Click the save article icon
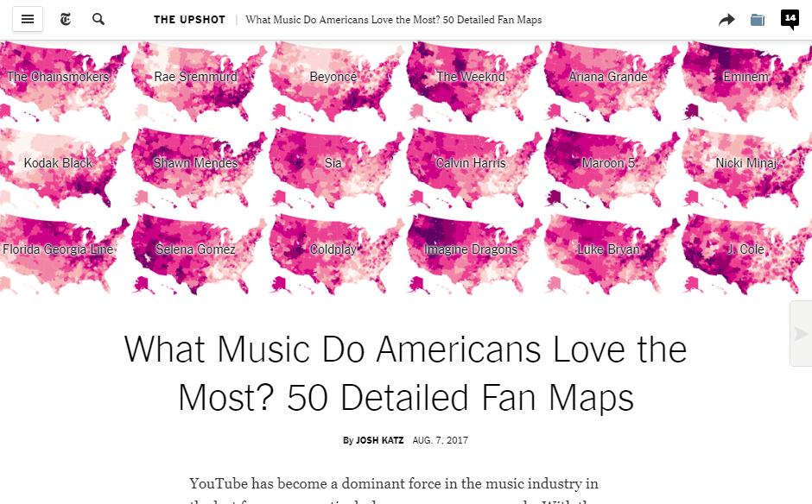Image resolution: width=812 pixels, height=504 pixels. (x=758, y=20)
